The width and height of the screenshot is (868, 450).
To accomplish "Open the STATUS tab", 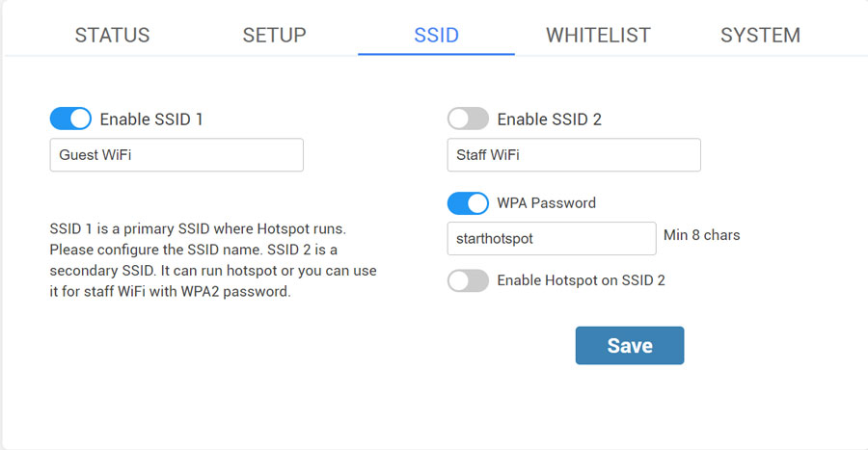I will pos(112,36).
